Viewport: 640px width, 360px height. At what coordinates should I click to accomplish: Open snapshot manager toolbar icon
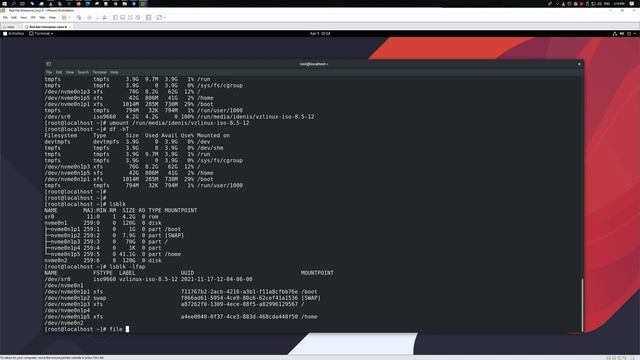[104, 18]
